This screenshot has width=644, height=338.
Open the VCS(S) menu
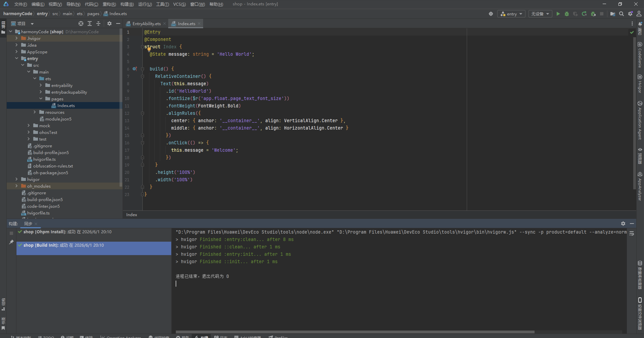coord(179,4)
